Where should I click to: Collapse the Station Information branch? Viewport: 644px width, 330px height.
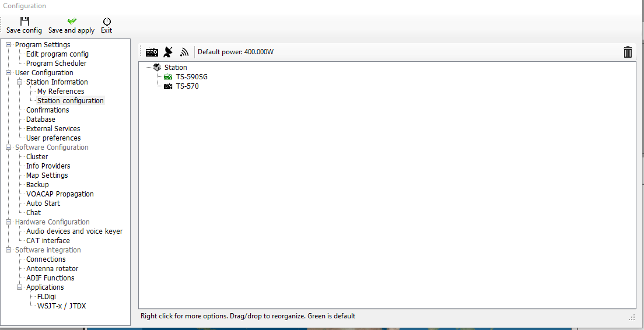[19, 82]
